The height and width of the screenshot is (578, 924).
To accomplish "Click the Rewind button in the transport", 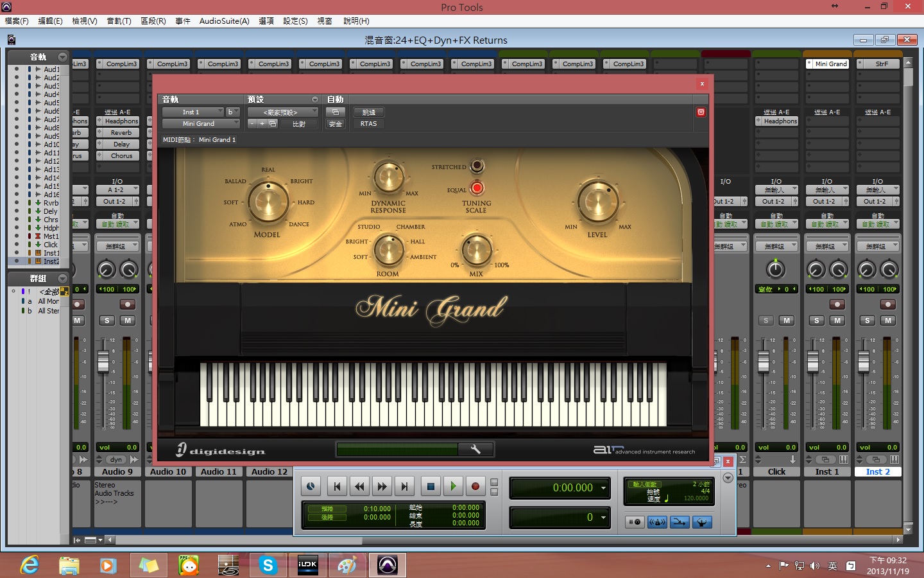I will coord(359,487).
